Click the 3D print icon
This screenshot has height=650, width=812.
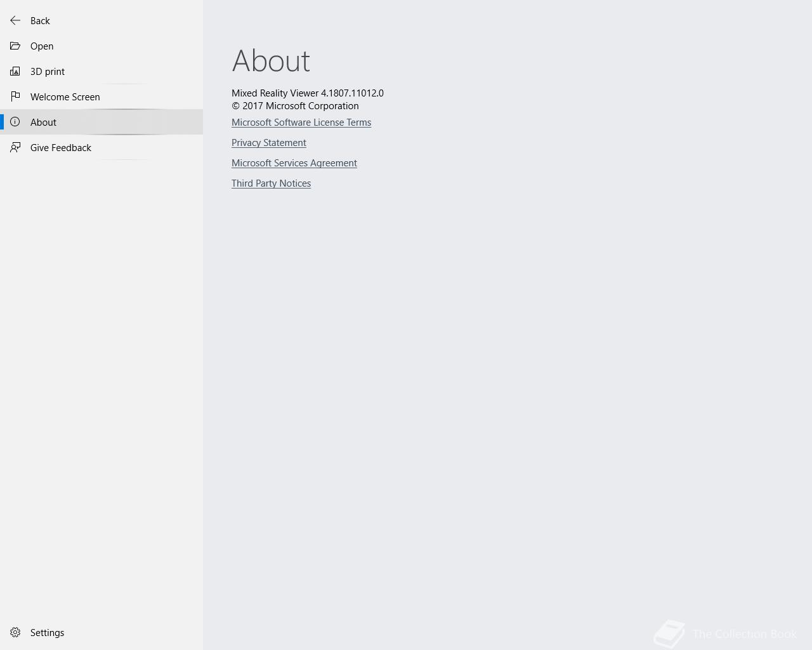15,71
